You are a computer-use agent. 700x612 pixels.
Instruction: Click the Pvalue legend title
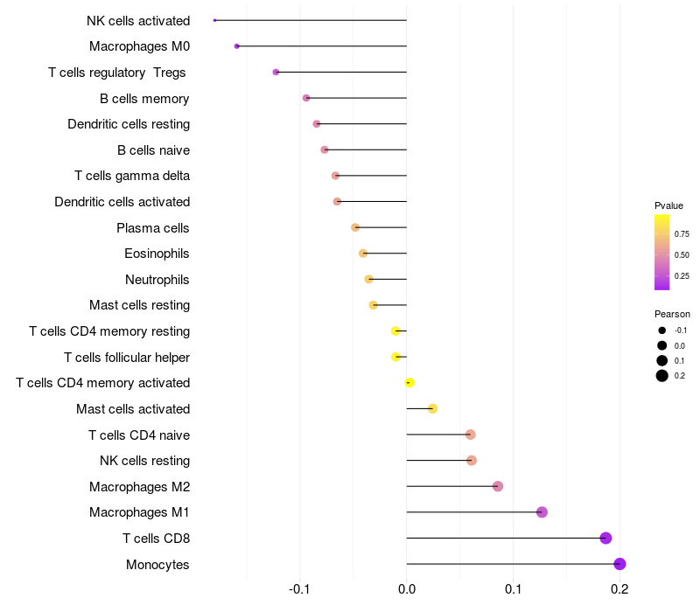click(x=668, y=205)
